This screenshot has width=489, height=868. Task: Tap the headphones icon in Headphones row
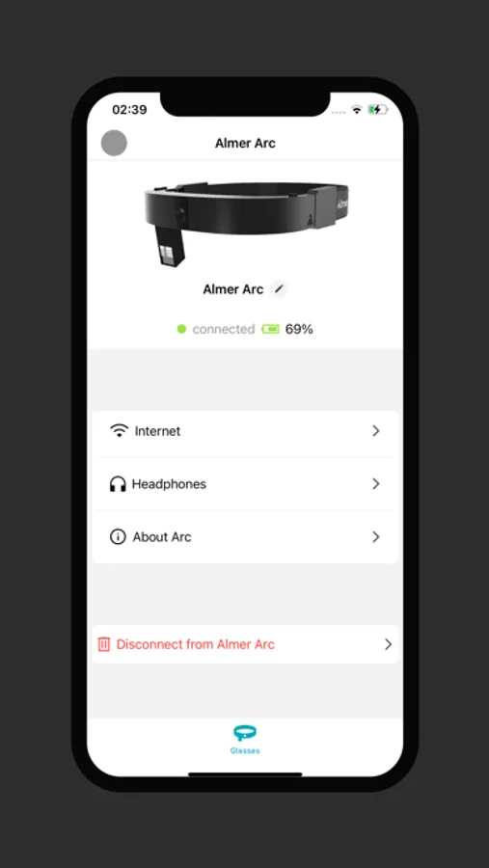tap(118, 484)
